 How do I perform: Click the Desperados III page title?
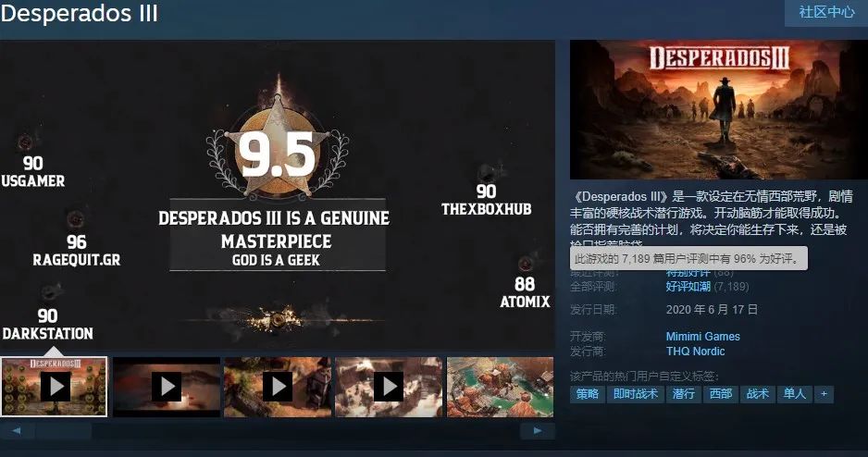pyautogui.click(x=80, y=13)
